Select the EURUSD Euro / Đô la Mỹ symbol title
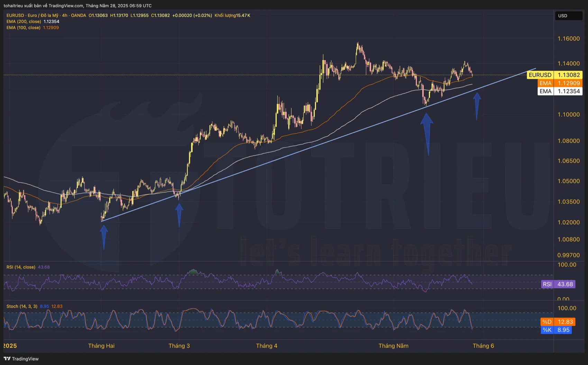 click(x=46, y=15)
